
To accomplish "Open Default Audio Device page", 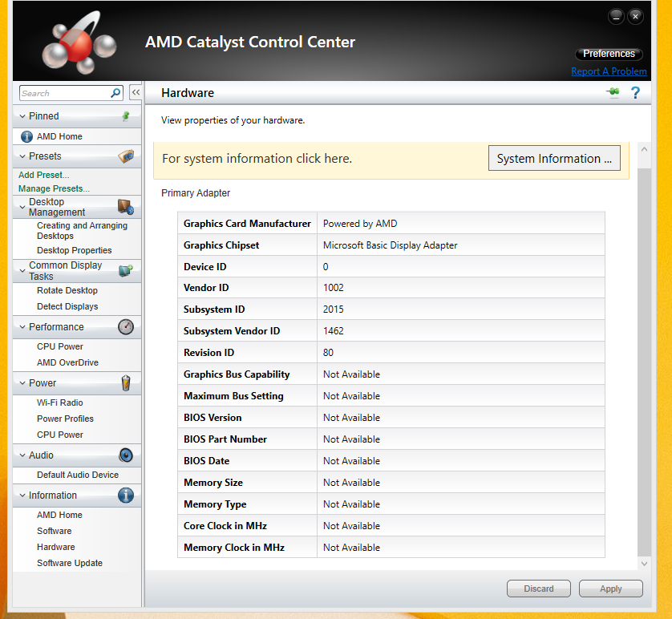I will [x=78, y=475].
